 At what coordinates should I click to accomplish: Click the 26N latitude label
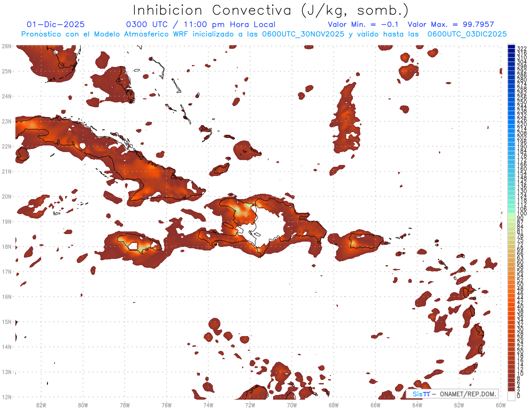(x=6, y=46)
